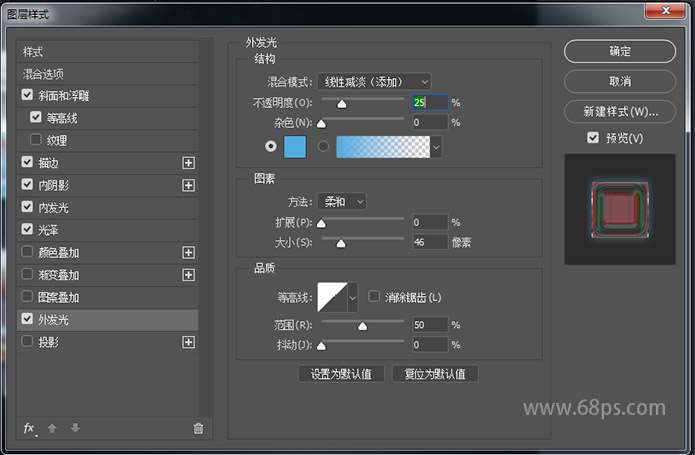Click the plus icon next to 内阴影
The width and height of the screenshot is (695, 455).
click(x=187, y=185)
